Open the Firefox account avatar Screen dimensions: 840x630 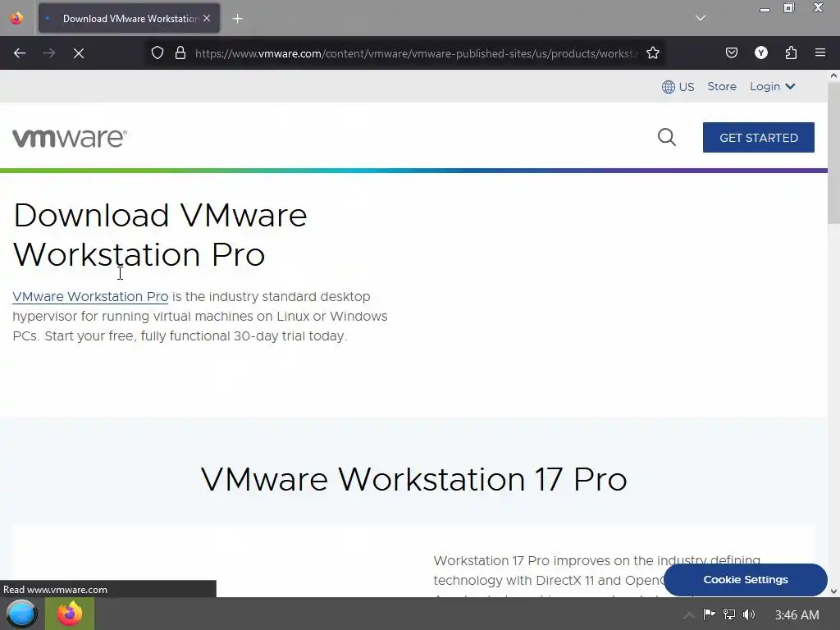pos(761,52)
